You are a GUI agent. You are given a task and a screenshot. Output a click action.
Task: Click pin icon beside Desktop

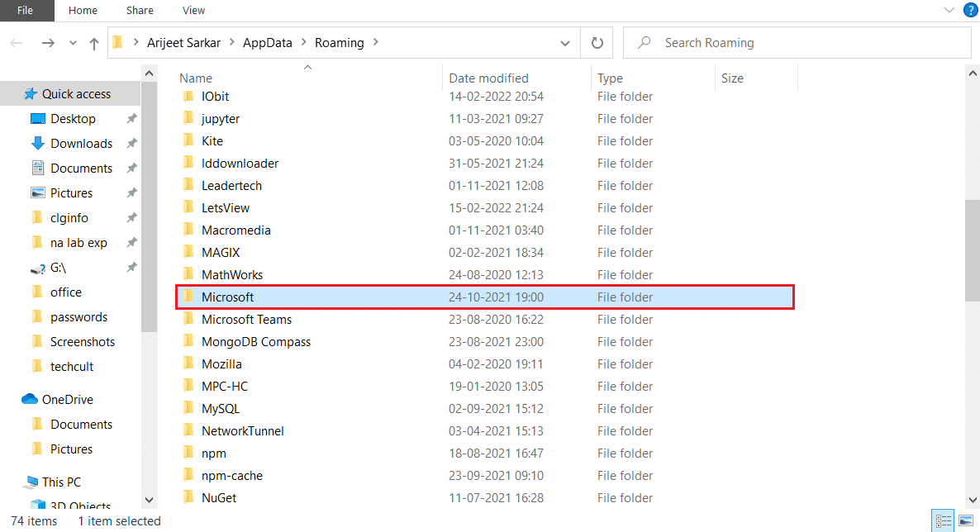[131, 119]
